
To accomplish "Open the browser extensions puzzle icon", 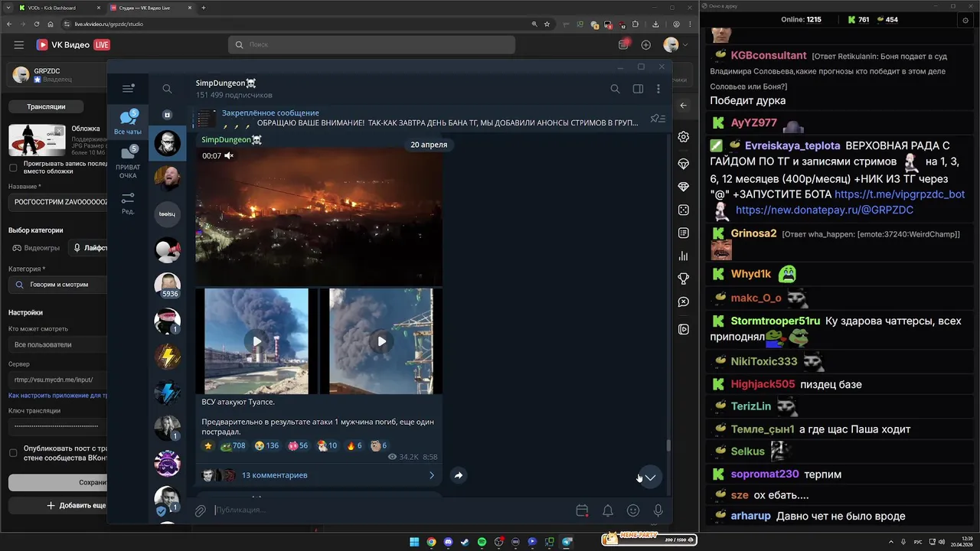I will coord(635,24).
